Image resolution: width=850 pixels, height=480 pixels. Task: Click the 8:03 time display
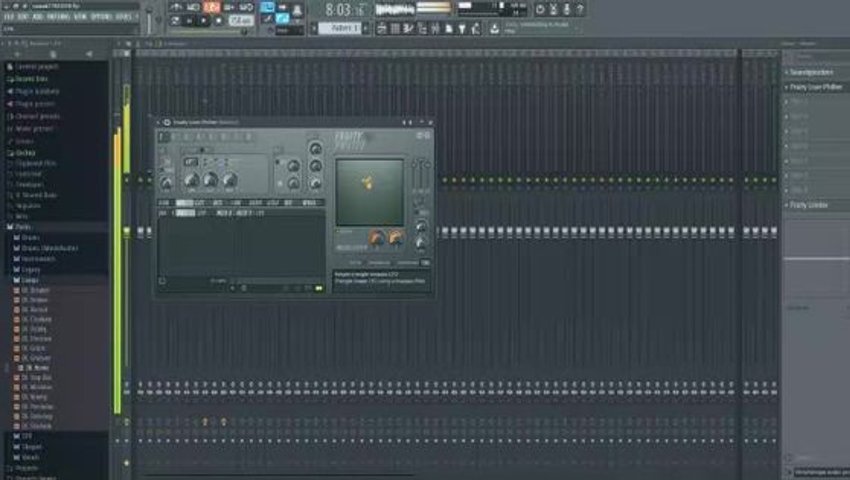coord(345,9)
